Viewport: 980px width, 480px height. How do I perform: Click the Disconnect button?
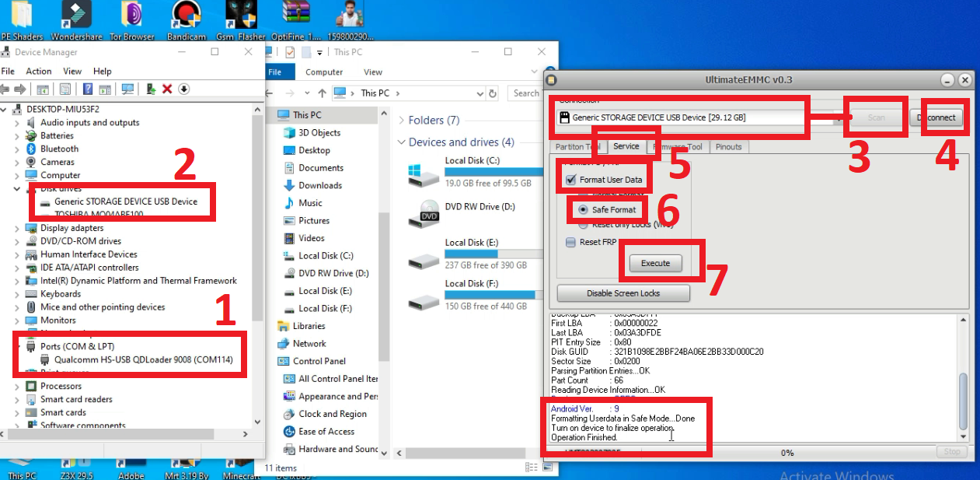point(936,117)
